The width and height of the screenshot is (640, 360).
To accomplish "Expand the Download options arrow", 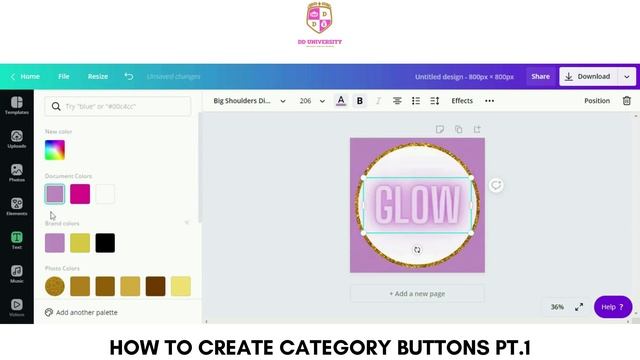I will pyautogui.click(x=627, y=77).
